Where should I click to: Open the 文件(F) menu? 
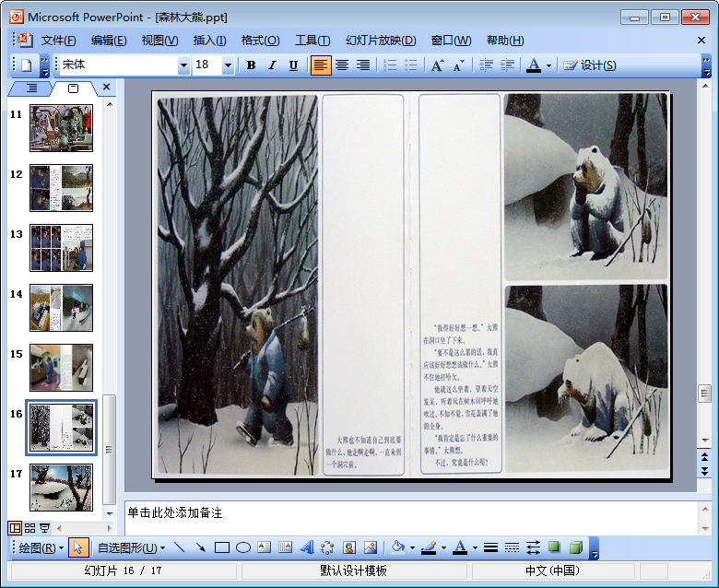pos(58,41)
